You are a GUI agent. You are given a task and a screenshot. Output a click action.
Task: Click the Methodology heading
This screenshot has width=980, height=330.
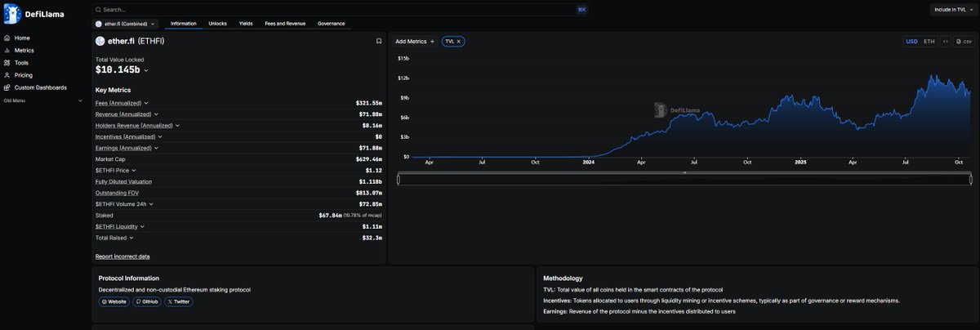point(563,278)
